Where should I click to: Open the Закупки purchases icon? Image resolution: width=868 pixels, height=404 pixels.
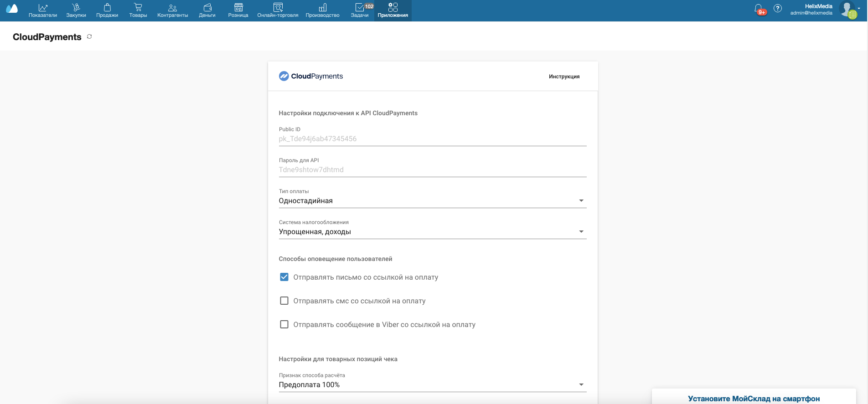76,7
